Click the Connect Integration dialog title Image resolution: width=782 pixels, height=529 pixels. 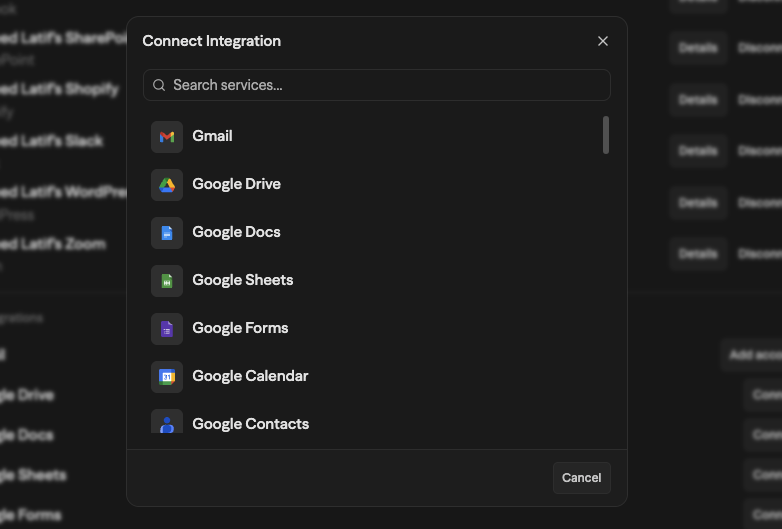point(211,41)
